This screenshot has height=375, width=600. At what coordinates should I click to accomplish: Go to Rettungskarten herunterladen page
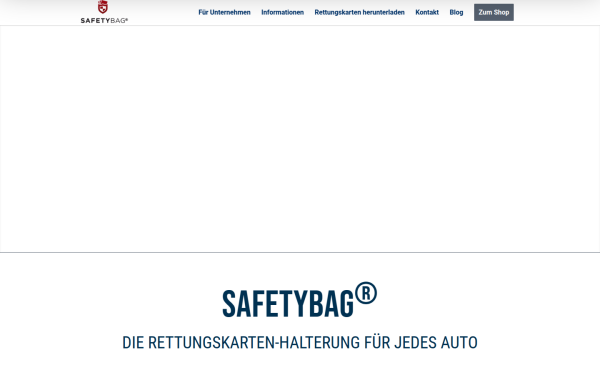click(359, 12)
